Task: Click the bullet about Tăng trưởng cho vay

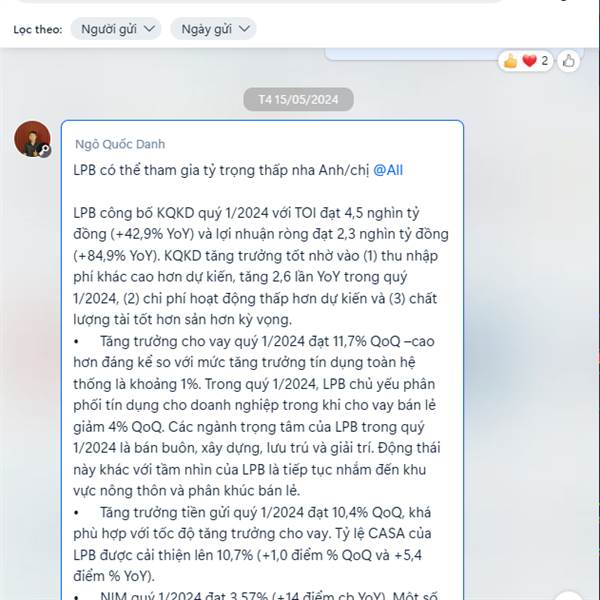Action: coord(254,416)
